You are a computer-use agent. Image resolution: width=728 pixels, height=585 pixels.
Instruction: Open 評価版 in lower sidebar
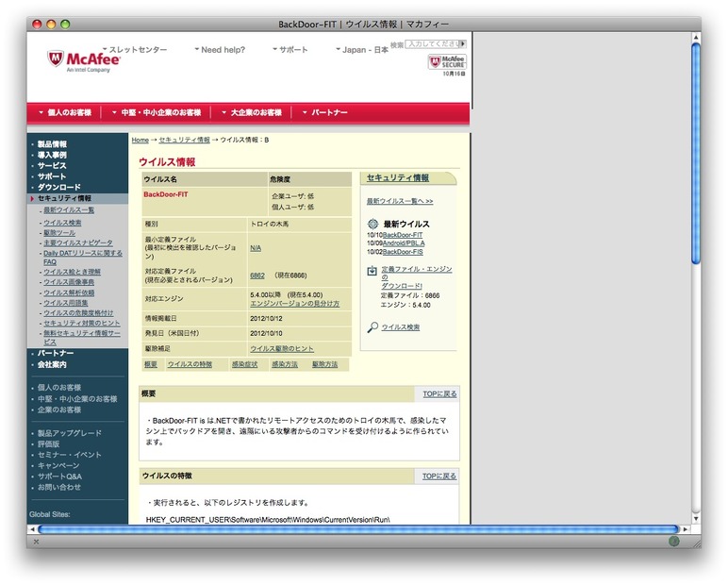point(49,444)
